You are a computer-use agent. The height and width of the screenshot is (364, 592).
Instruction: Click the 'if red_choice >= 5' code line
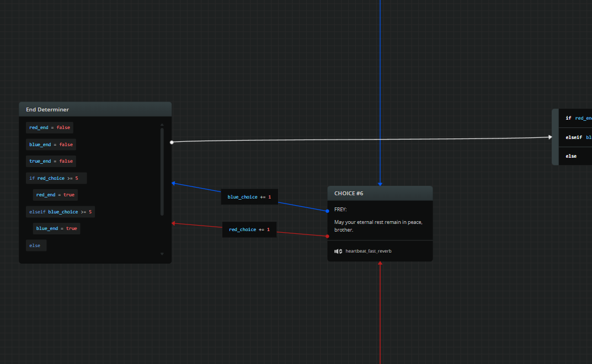(x=56, y=178)
